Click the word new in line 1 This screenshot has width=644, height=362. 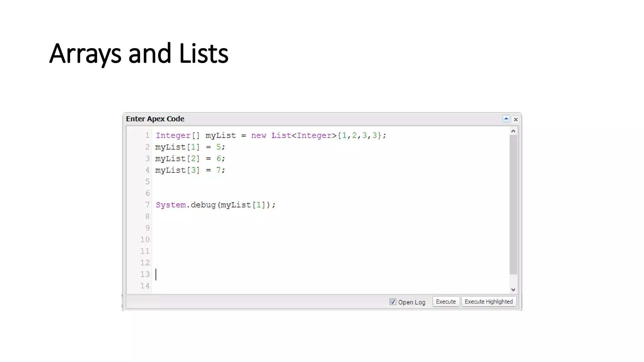click(x=258, y=135)
